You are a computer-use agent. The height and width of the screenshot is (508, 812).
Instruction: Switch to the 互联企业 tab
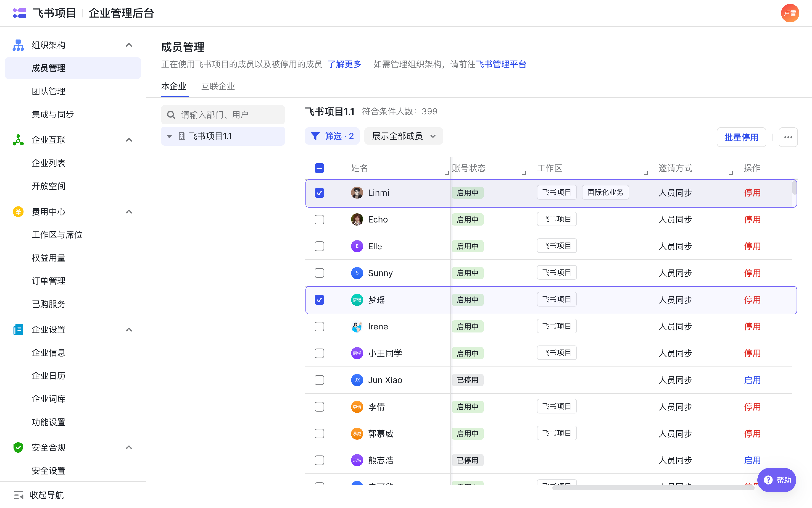(218, 86)
